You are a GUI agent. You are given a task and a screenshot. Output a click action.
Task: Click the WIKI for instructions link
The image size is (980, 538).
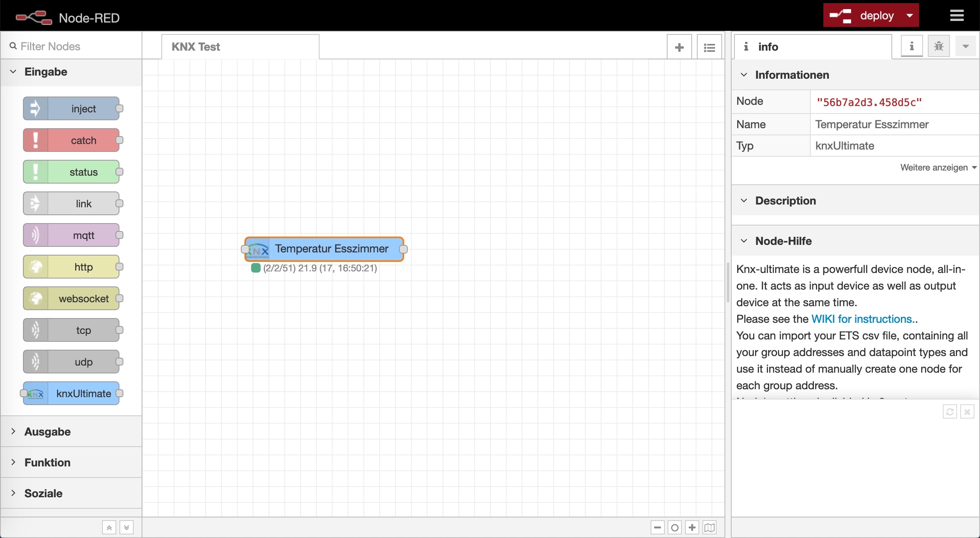tap(862, 319)
